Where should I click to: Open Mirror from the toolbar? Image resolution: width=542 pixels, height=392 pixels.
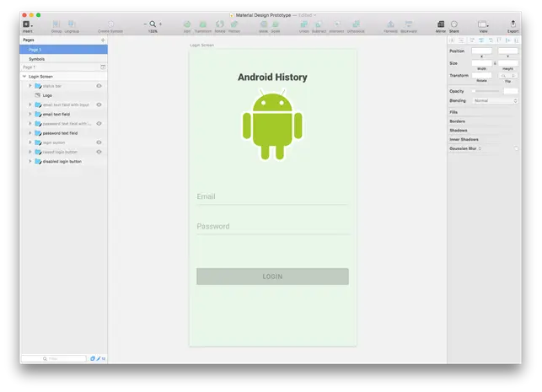pos(441,24)
